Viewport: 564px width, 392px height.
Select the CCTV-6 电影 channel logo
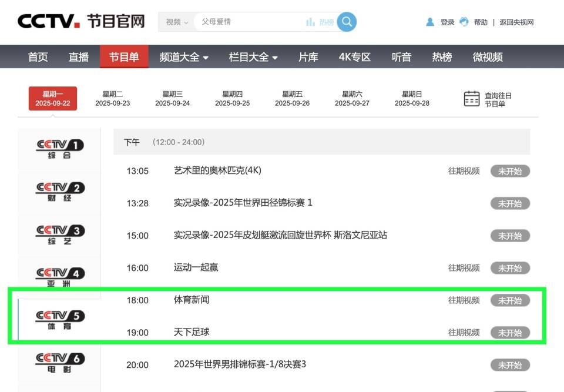point(60,363)
